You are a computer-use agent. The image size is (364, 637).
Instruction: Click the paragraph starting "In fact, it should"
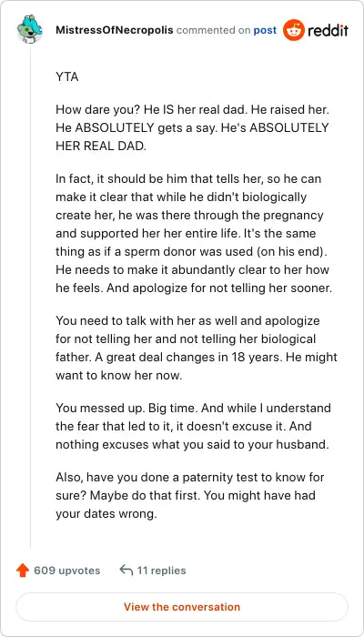(x=194, y=234)
